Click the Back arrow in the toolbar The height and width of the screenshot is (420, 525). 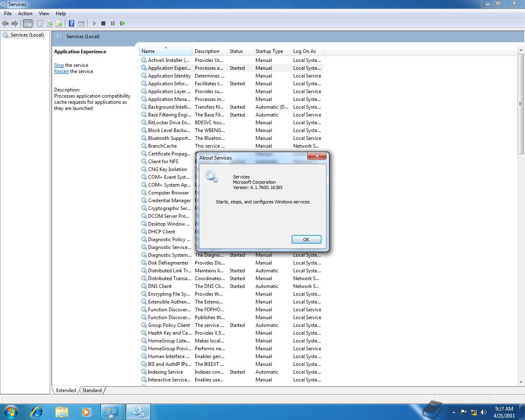pos(5,23)
